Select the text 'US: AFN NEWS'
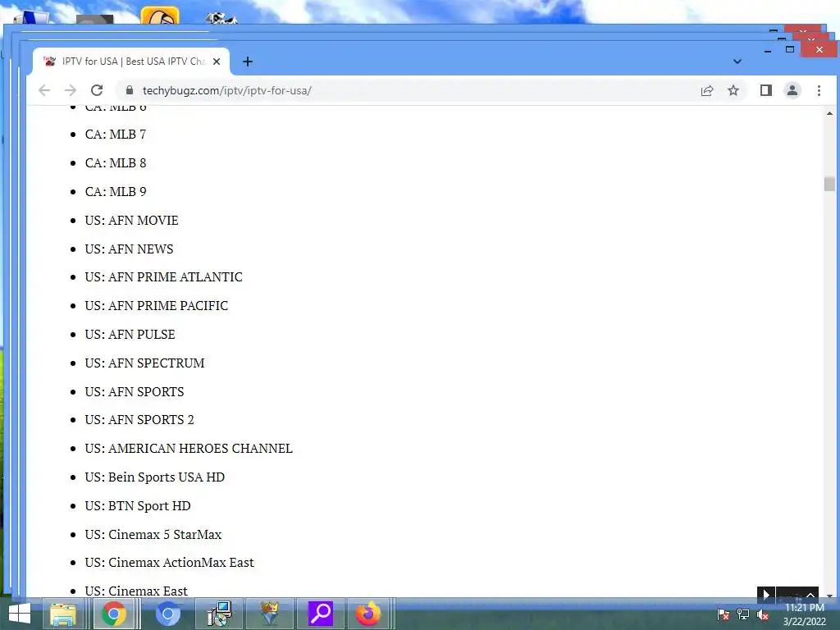The width and height of the screenshot is (840, 630). [x=129, y=249]
